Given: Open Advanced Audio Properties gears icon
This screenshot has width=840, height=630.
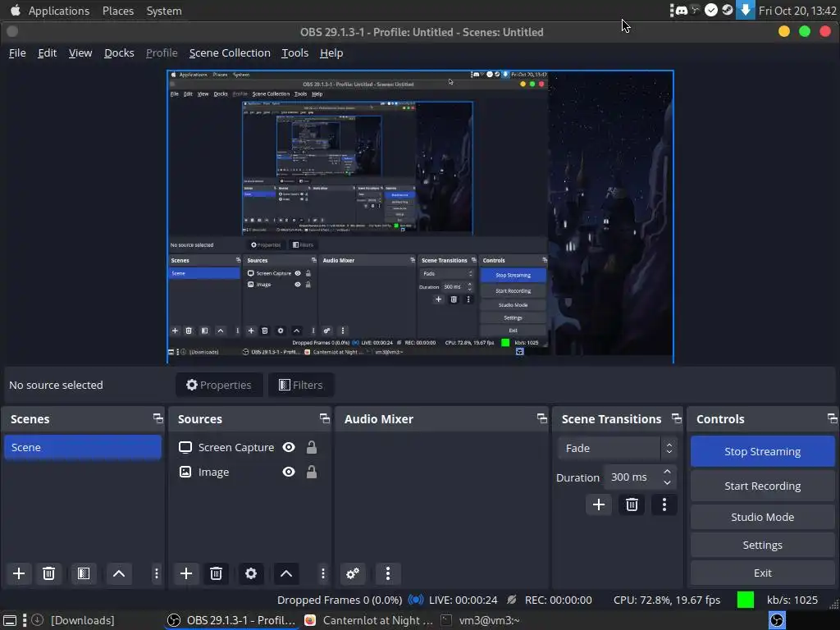Looking at the screenshot, I should [x=353, y=573].
